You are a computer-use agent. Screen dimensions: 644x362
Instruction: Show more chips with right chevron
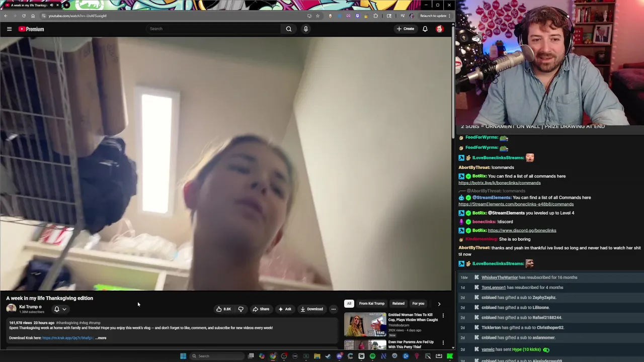pyautogui.click(x=439, y=304)
